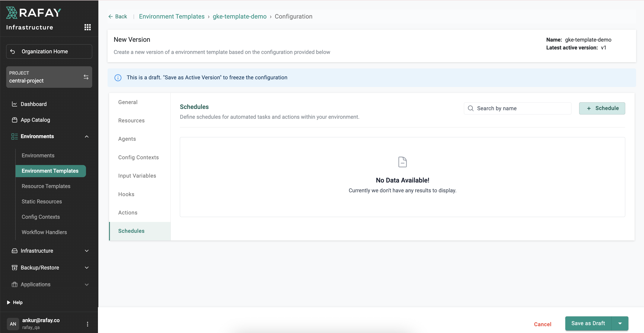Collapse the Environments section chevron
644x333 pixels.
(x=86, y=136)
